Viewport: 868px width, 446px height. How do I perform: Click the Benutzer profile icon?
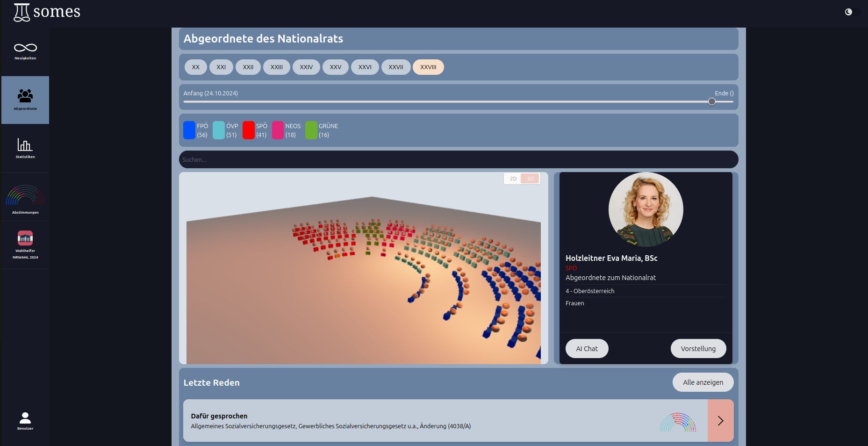[25, 418]
